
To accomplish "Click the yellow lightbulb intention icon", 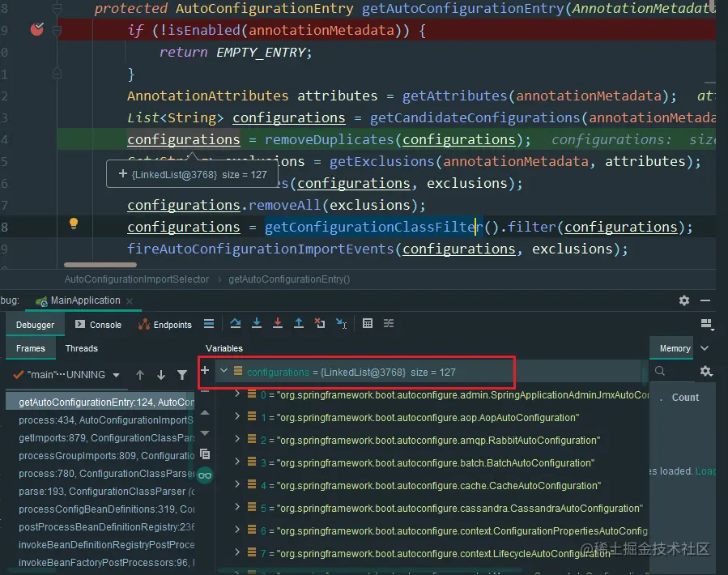I will tap(74, 224).
